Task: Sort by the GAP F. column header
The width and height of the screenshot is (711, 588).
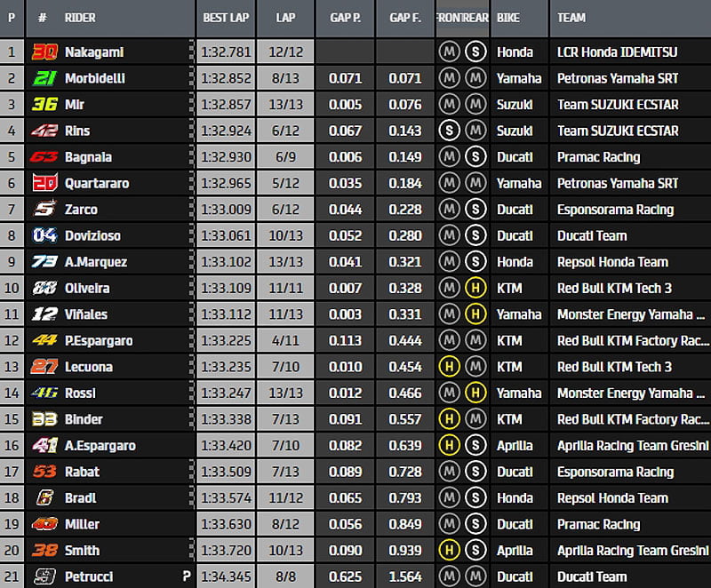Action: click(404, 17)
